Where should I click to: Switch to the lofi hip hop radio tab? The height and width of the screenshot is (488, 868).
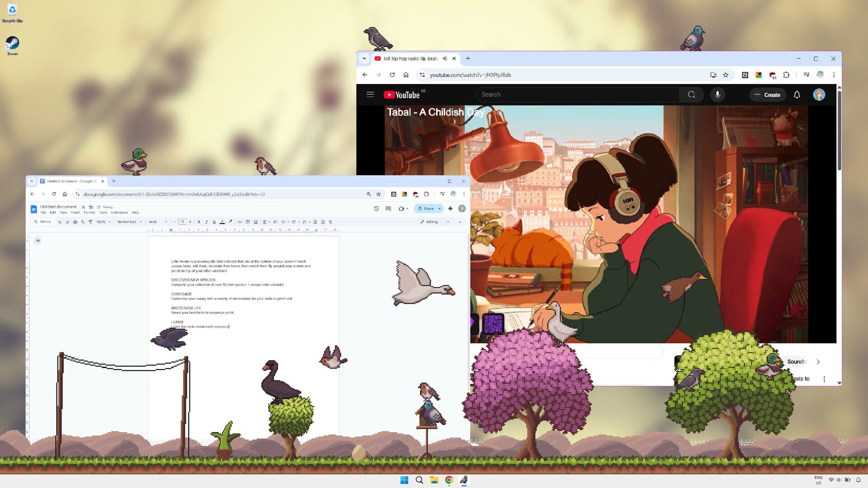click(x=406, y=58)
